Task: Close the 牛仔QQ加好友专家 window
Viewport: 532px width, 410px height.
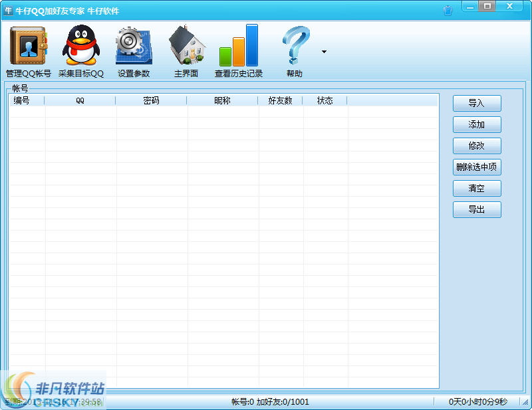Action: click(x=509, y=6)
